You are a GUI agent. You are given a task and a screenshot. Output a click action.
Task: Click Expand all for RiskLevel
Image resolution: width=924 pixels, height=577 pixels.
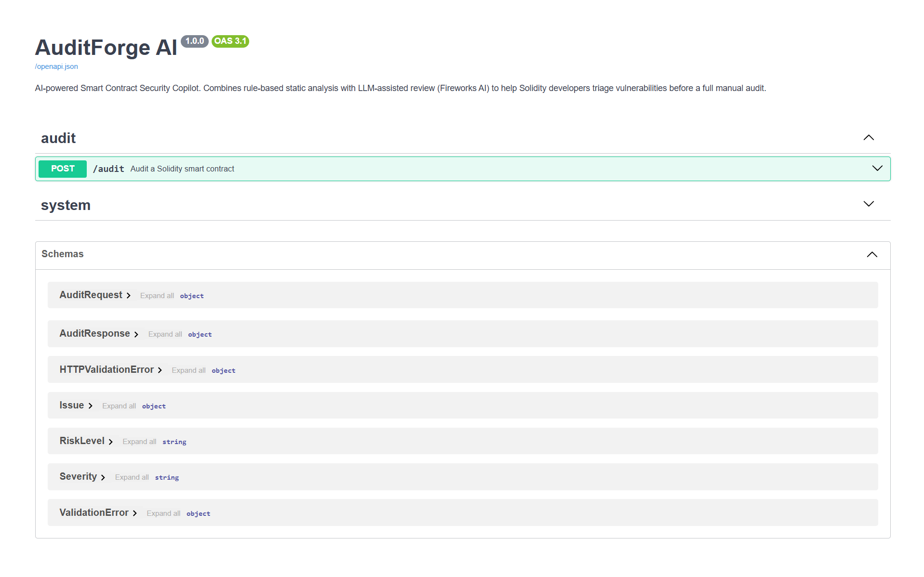(x=139, y=442)
